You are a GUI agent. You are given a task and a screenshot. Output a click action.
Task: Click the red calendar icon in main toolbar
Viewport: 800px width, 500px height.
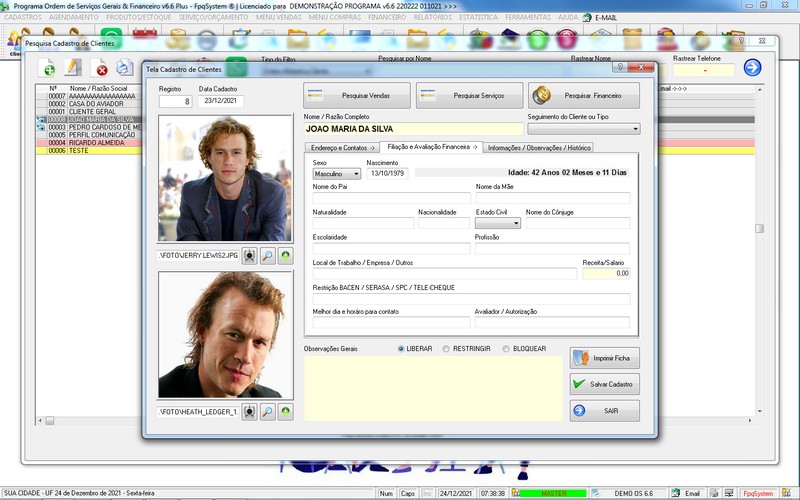[145, 39]
